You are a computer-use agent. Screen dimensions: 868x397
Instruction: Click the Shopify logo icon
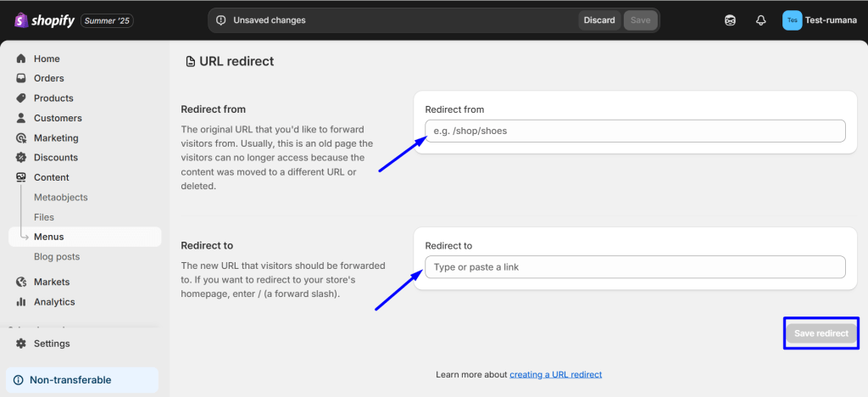(21, 20)
